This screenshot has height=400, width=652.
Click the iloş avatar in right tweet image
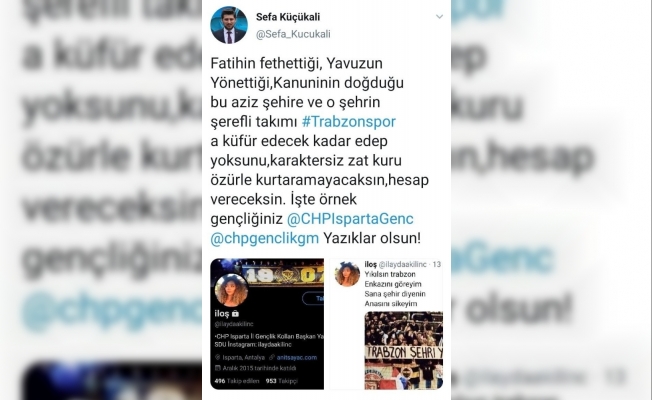click(x=347, y=274)
